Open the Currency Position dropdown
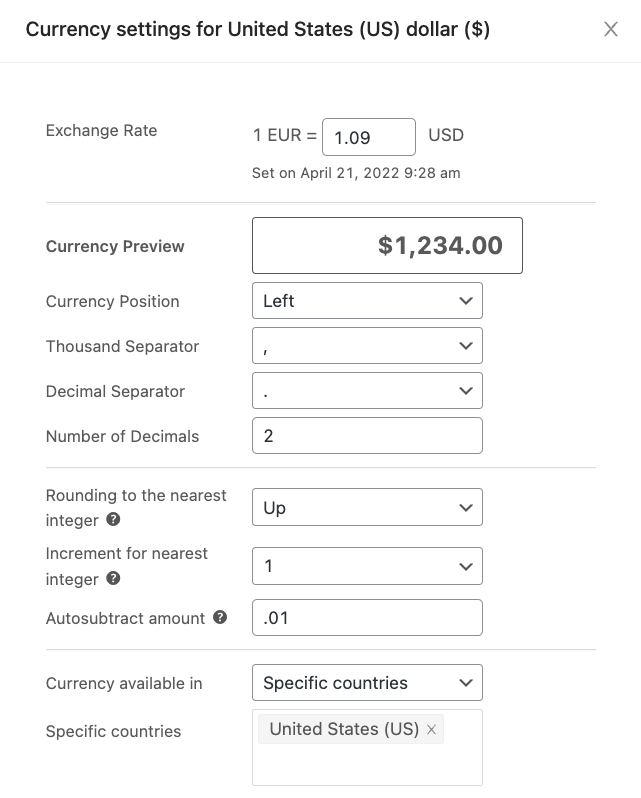This screenshot has height=798, width=641. point(367,301)
